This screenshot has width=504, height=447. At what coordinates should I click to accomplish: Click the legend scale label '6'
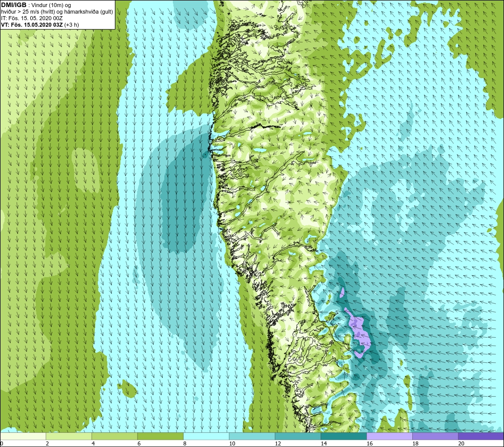coord(139,443)
